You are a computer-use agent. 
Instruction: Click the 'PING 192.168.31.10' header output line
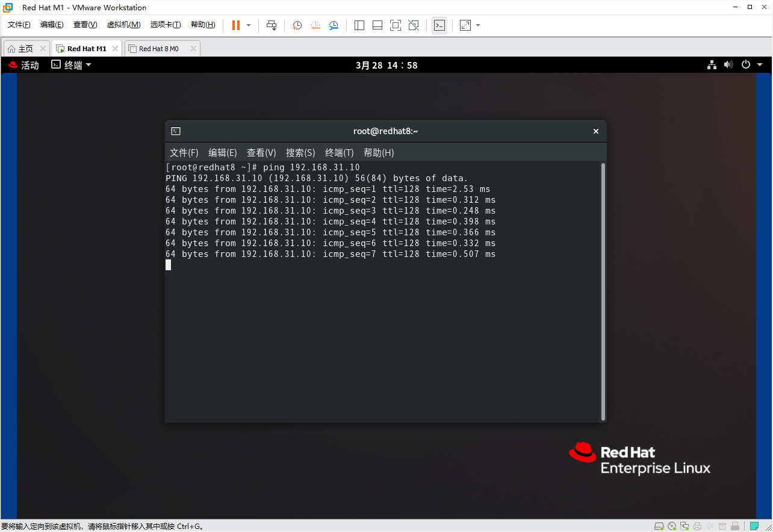click(317, 178)
